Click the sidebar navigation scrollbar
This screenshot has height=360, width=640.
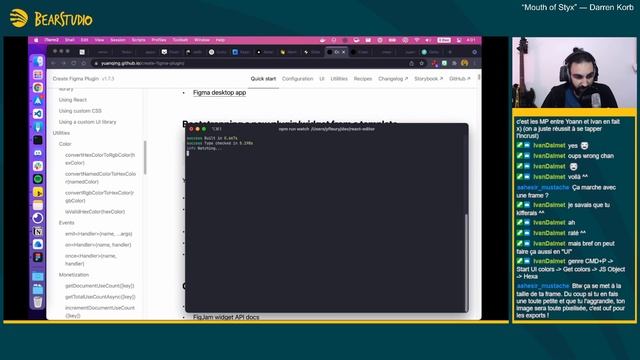[145, 157]
